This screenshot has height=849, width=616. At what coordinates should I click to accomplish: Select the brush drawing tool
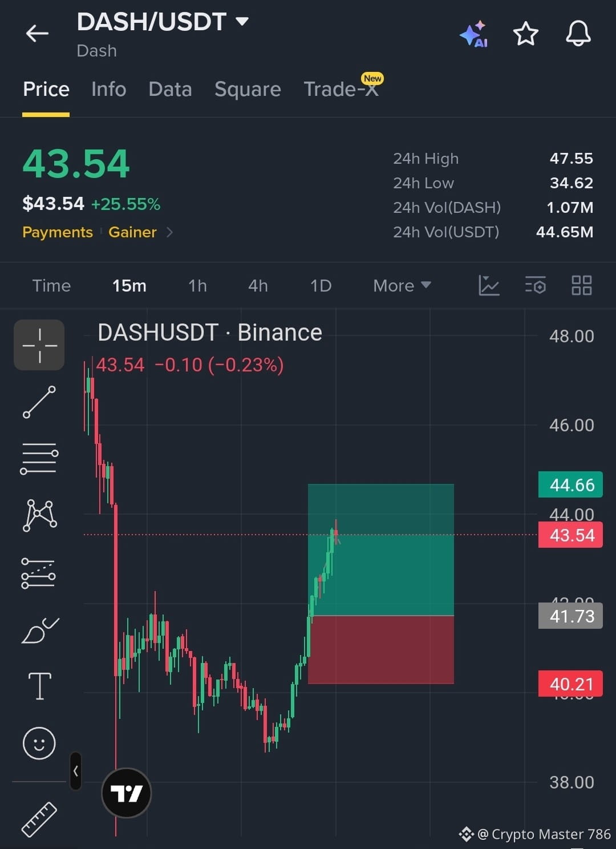pos(40,630)
